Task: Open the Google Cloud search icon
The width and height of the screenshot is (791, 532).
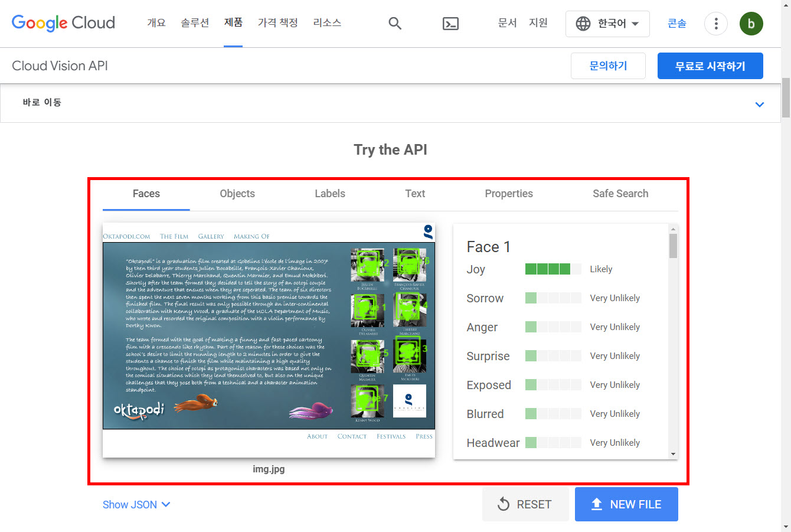Action: pos(395,24)
